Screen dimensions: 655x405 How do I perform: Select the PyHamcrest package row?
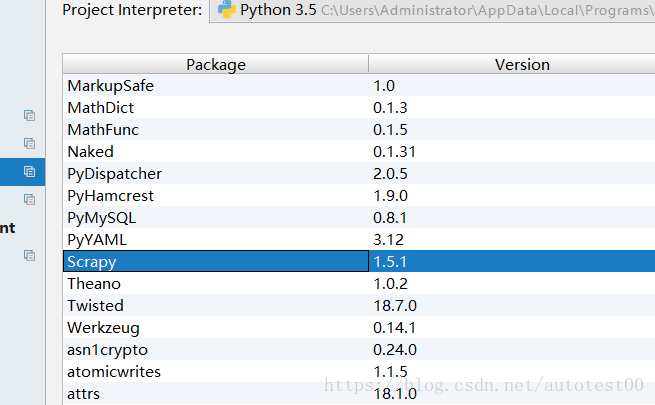coord(359,195)
